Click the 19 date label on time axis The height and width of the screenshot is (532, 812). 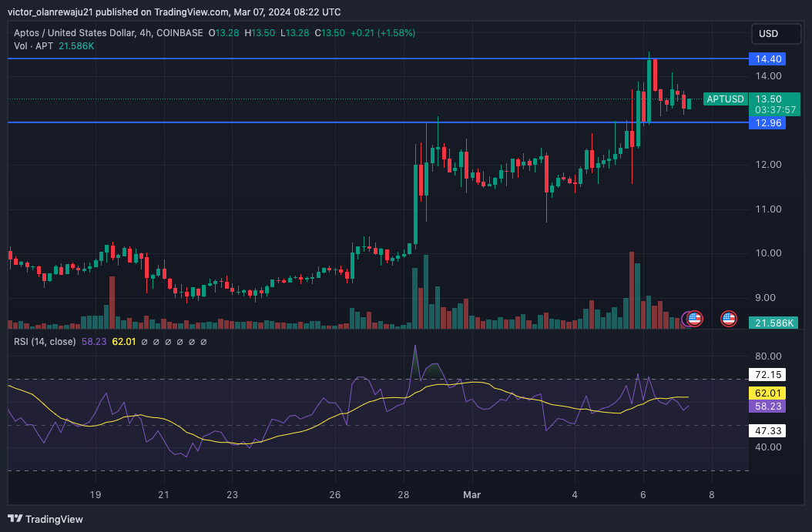96,495
